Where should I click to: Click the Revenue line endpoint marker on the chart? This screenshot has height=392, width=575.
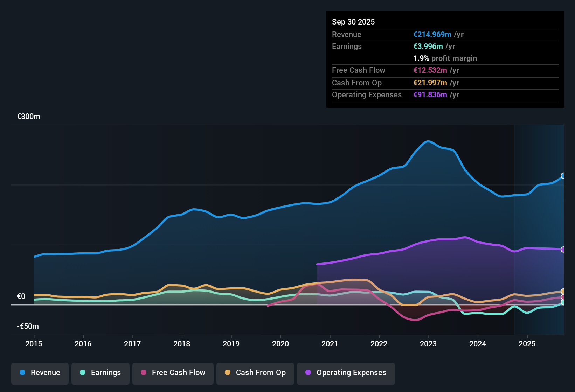click(x=563, y=176)
